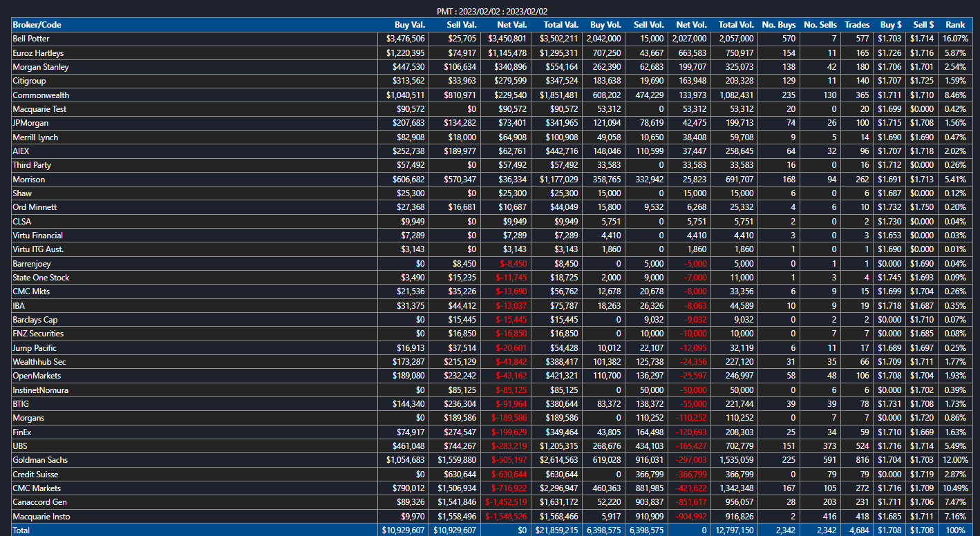The image size is (980, 536).
Task: Click the CMC Markets broker name
Action: coord(36,488)
